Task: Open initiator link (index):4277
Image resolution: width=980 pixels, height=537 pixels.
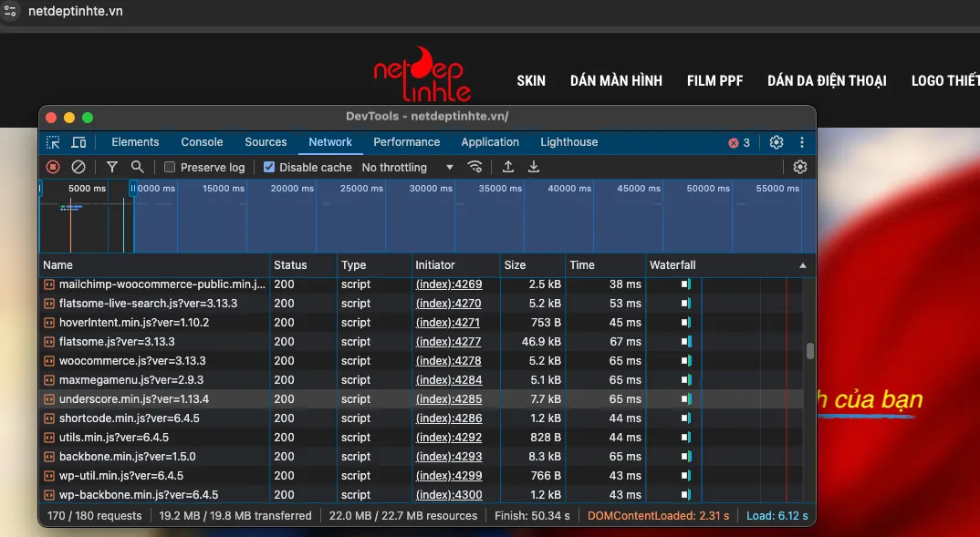Action: pos(449,342)
